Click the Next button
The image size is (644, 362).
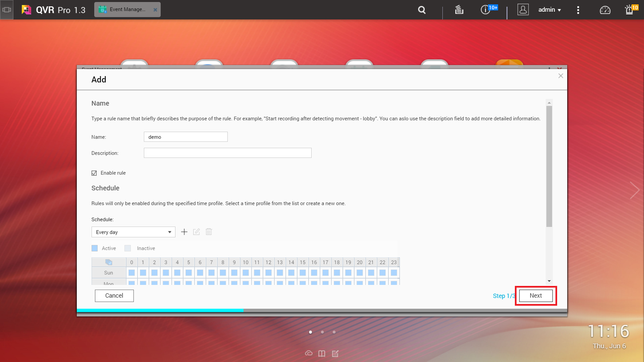pyautogui.click(x=536, y=296)
